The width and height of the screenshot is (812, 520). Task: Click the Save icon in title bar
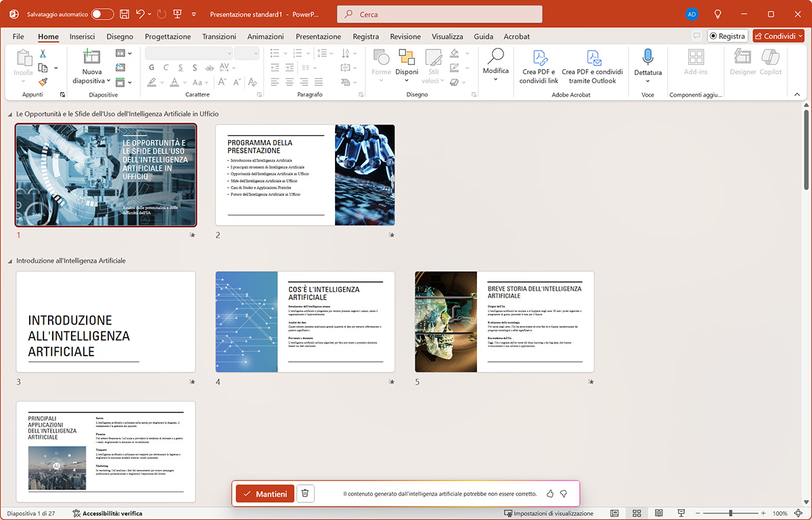click(124, 14)
